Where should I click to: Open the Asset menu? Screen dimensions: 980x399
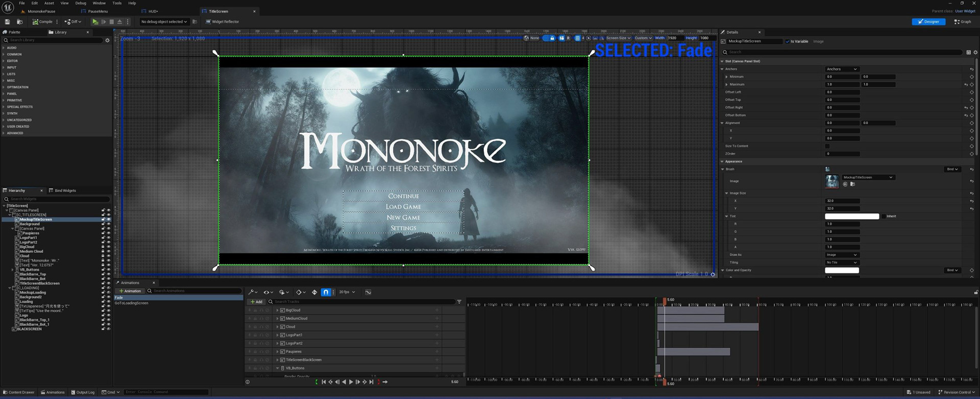click(x=49, y=3)
